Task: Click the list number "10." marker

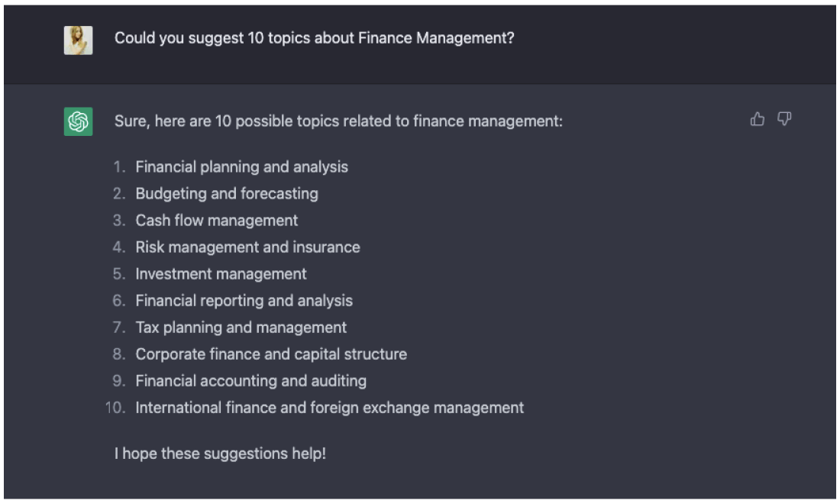Action: [x=115, y=408]
